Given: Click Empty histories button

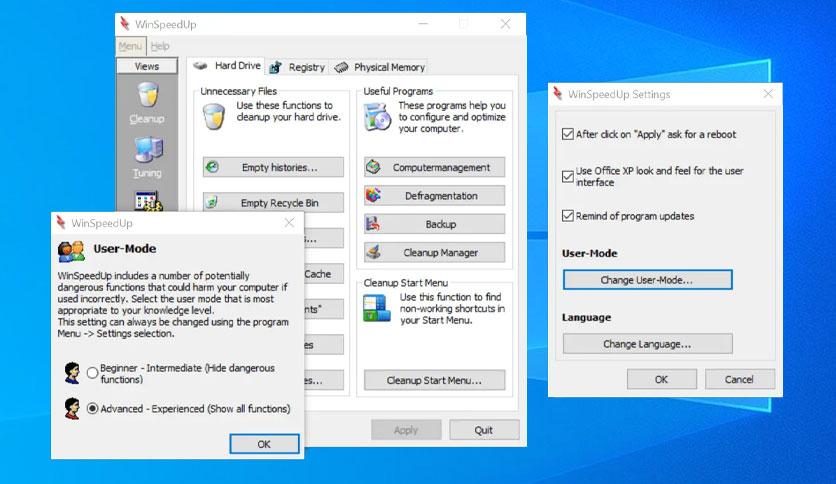Looking at the screenshot, I should coord(274,167).
